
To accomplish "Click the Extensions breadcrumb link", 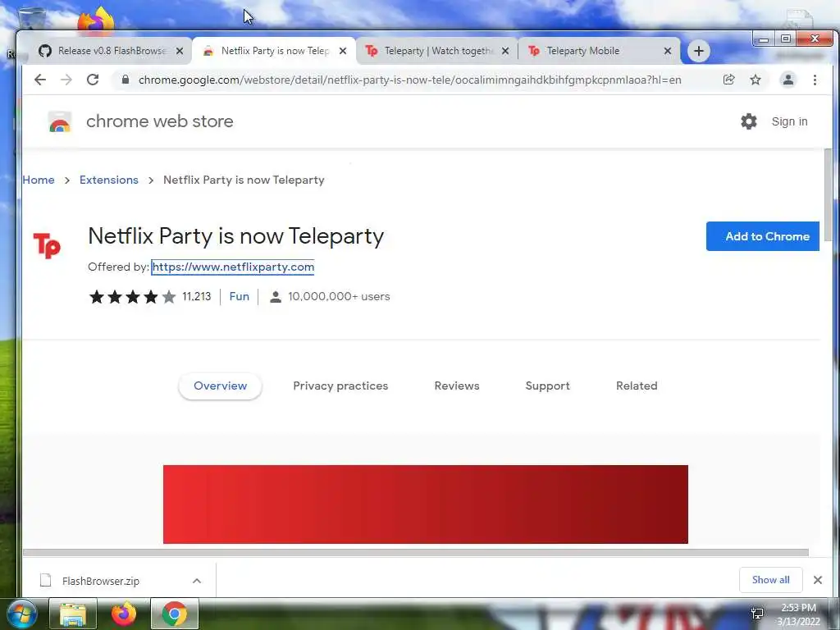I will click(109, 180).
